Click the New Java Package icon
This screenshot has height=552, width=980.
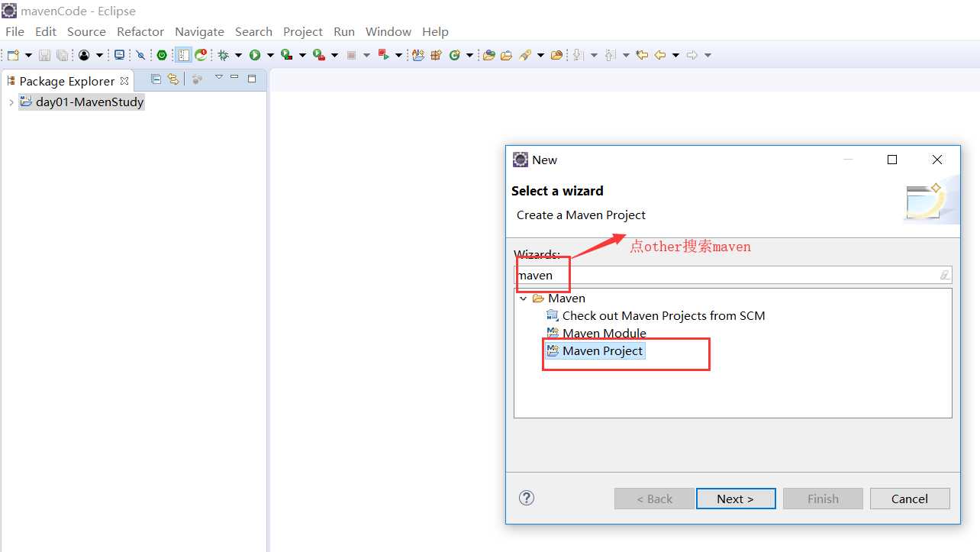[x=437, y=55]
